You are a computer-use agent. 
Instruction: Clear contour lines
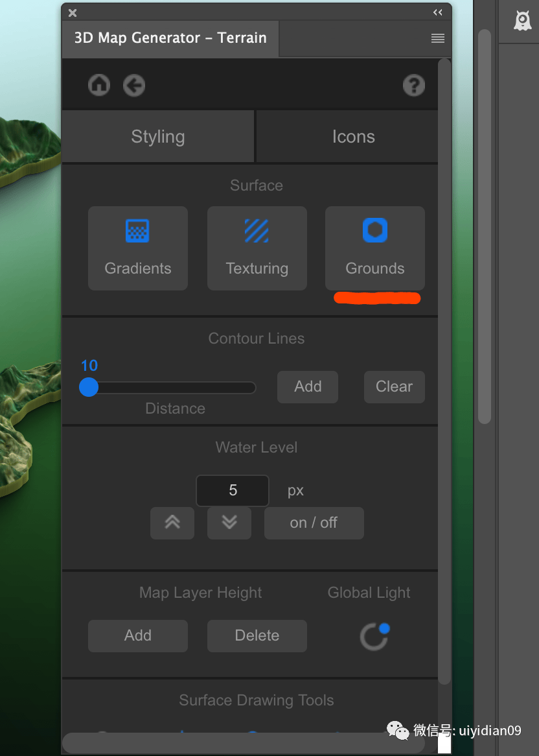tap(394, 386)
